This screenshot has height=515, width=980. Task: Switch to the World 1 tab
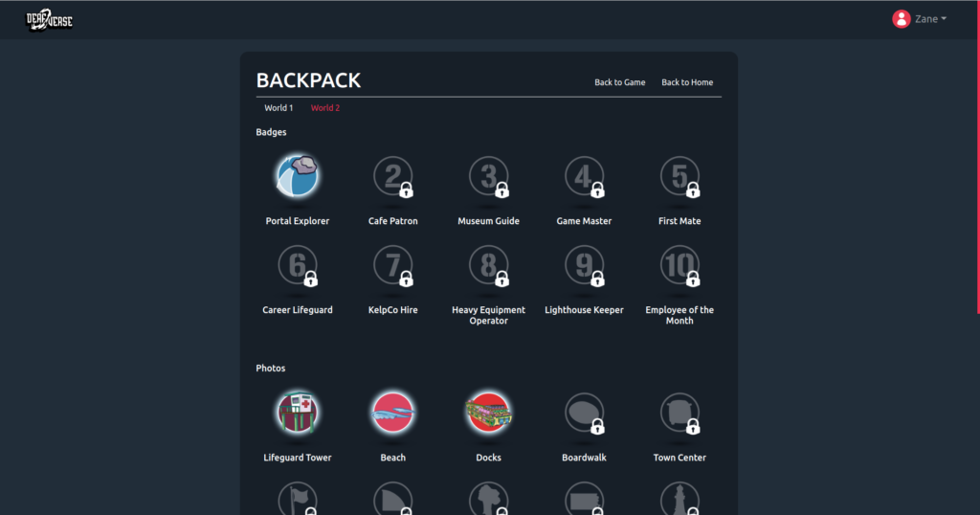click(x=278, y=107)
